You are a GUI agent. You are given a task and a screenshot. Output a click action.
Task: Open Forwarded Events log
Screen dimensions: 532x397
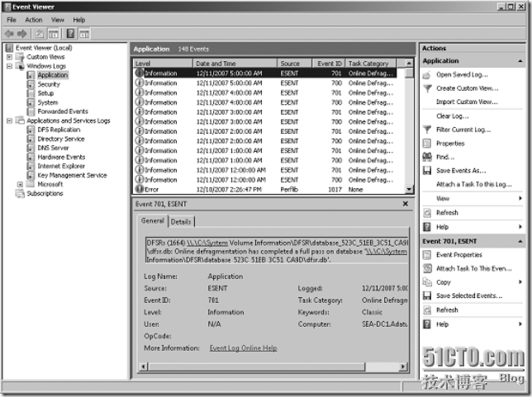pyautogui.click(x=63, y=111)
